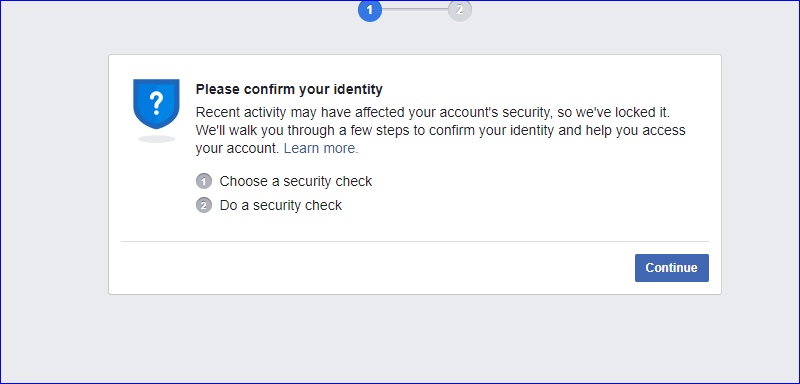Click the words your account before Learn more
Image resolution: width=800 pixels, height=384 pixels.
click(x=238, y=148)
